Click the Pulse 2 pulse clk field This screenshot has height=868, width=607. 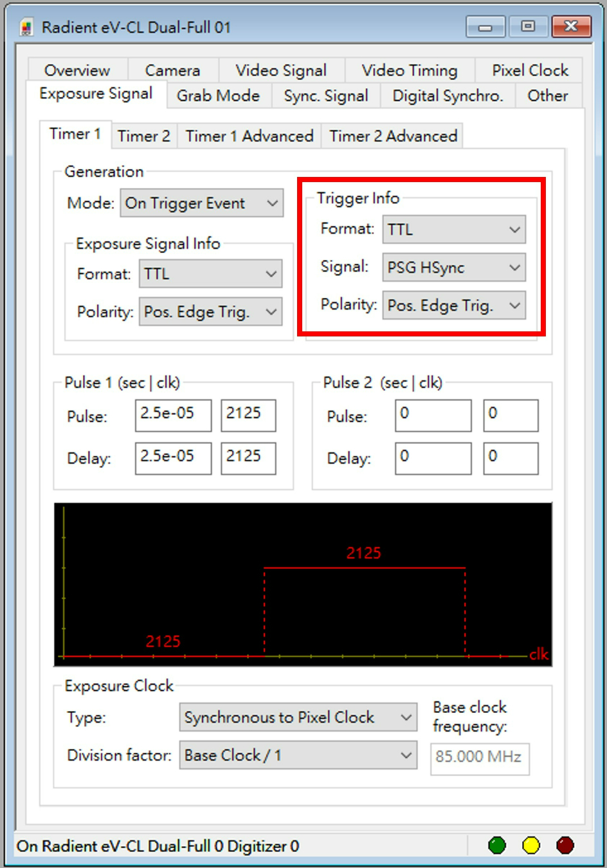(511, 416)
